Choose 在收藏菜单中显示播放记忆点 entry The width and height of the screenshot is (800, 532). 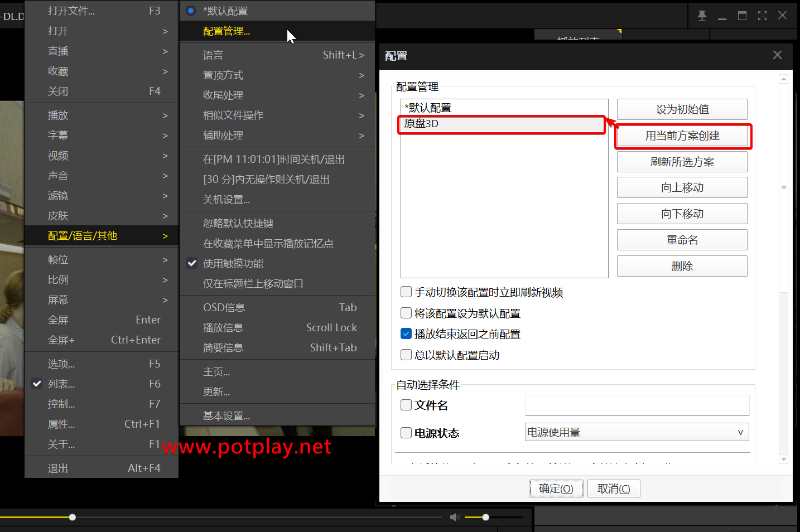(x=277, y=244)
